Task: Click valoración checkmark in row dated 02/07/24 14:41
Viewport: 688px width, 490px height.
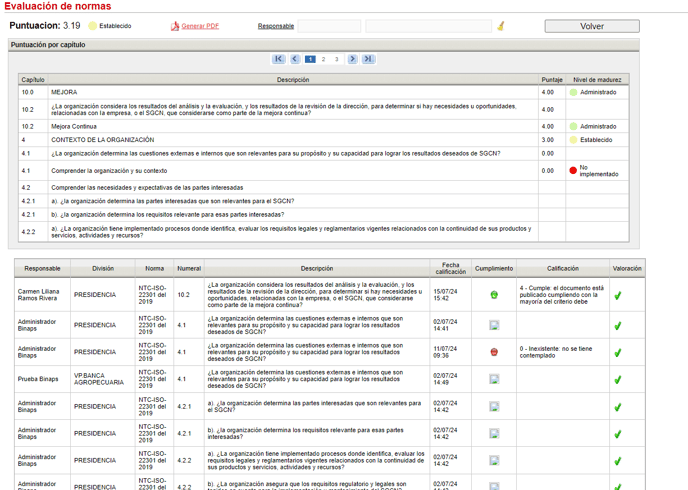Action: pyautogui.click(x=618, y=326)
